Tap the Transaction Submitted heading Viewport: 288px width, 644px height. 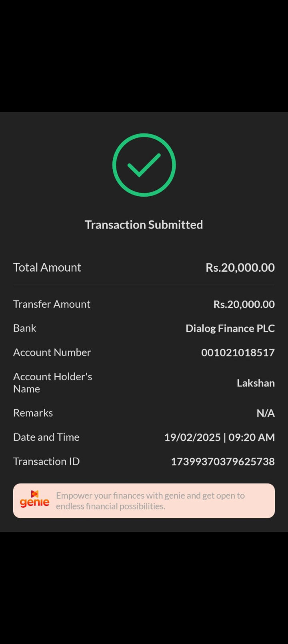[144, 225]
